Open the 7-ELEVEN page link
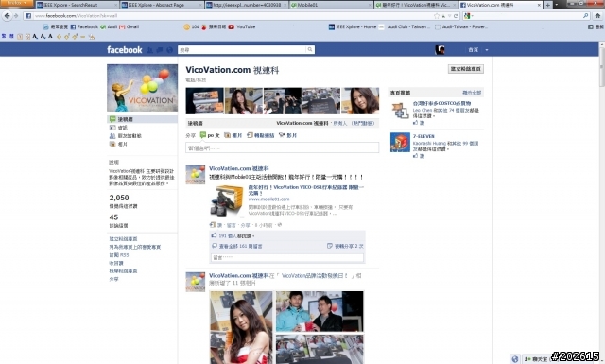Viewport: 605px width, 364px height. (x=423, y=136)
